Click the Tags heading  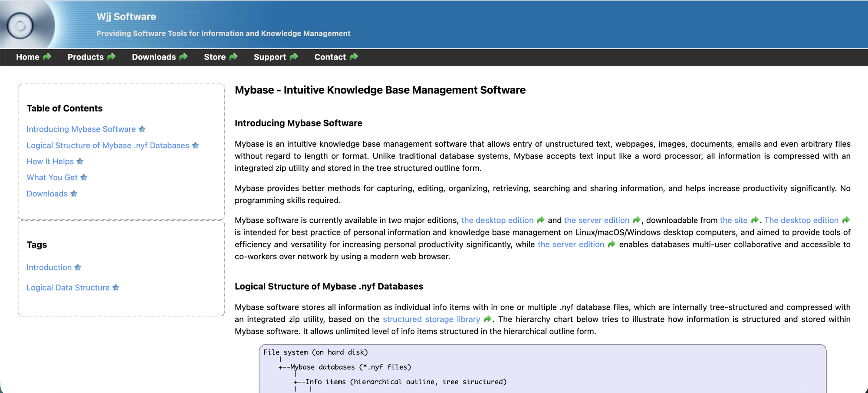[x=37, y=244]
